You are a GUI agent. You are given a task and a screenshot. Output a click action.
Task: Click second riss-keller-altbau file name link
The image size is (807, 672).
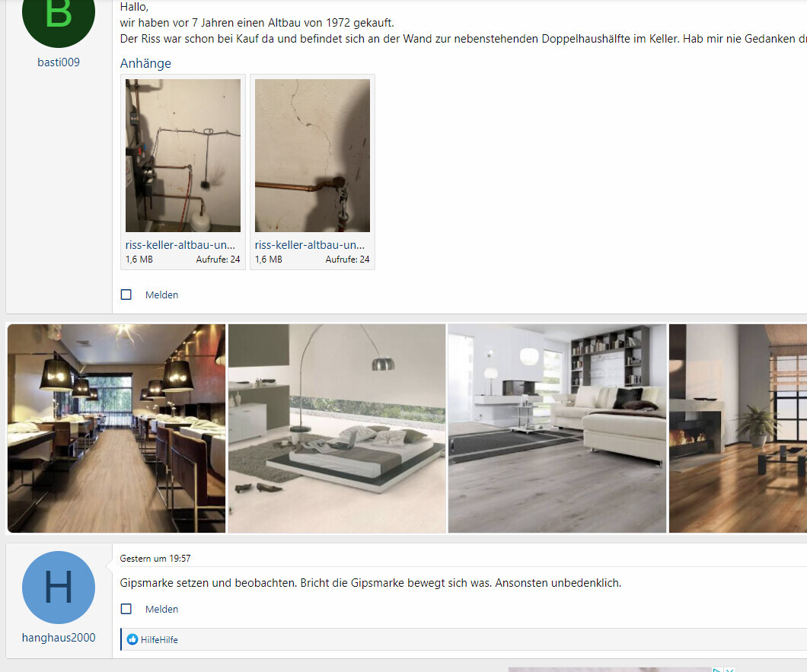point(310,245)
